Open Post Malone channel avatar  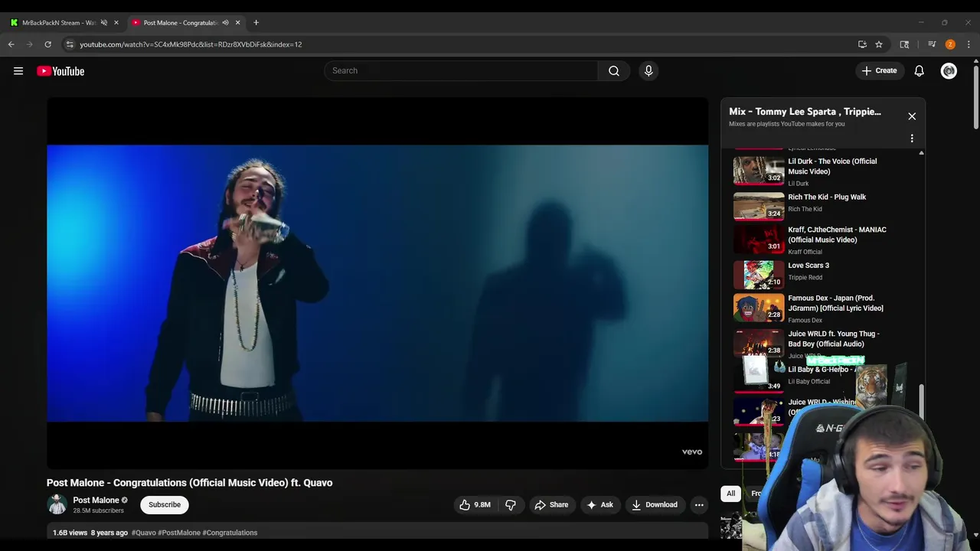tap(57, 505)
